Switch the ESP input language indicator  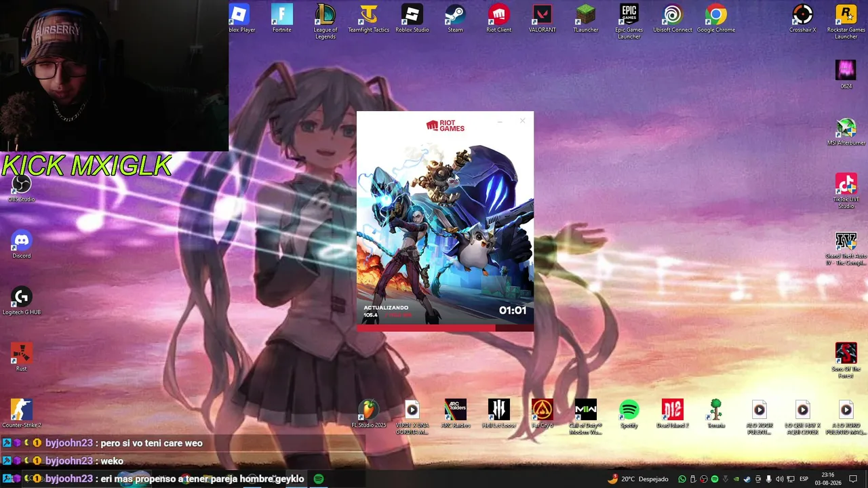pyautogui.click(x=804, y=479)
